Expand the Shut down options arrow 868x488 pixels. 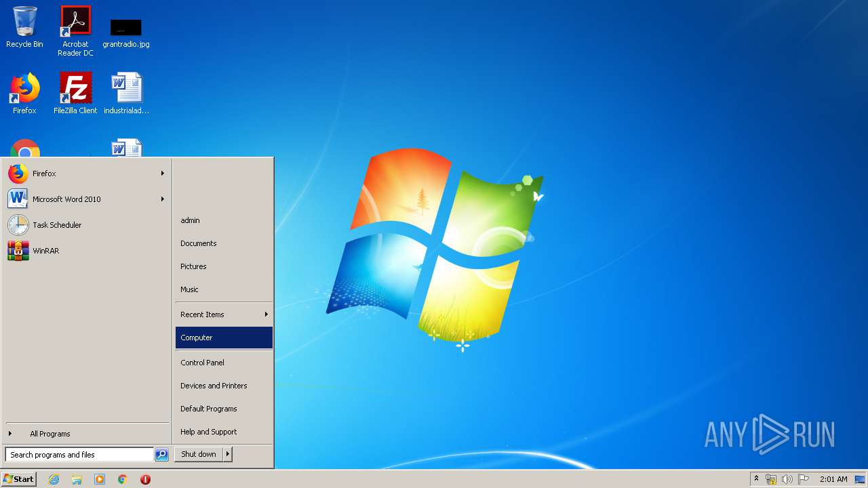228,454
